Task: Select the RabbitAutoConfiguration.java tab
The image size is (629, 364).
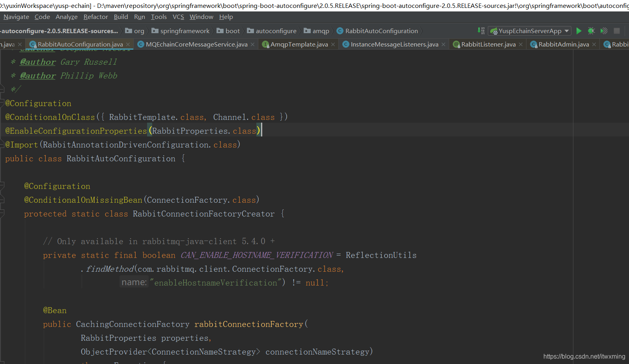Action: click(80, 45)
